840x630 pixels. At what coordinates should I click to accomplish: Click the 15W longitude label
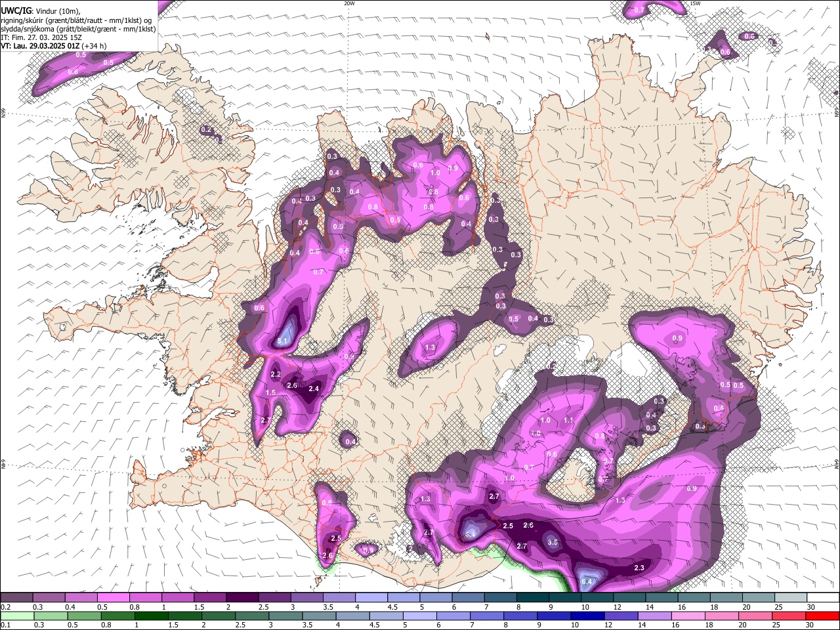[695, 3]
